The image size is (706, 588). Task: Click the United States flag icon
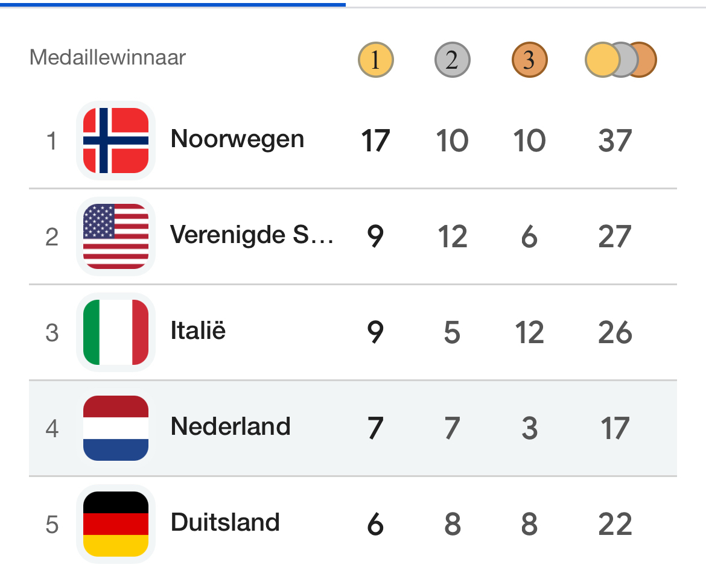(116, 236)
